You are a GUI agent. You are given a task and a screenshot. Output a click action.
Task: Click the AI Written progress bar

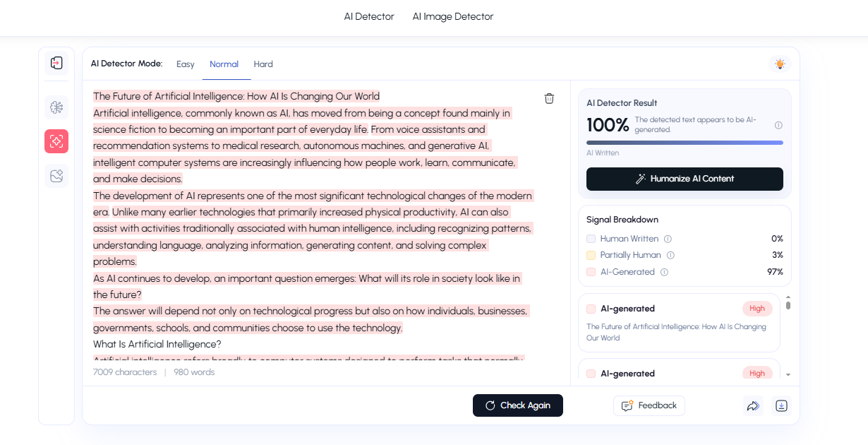685,143
